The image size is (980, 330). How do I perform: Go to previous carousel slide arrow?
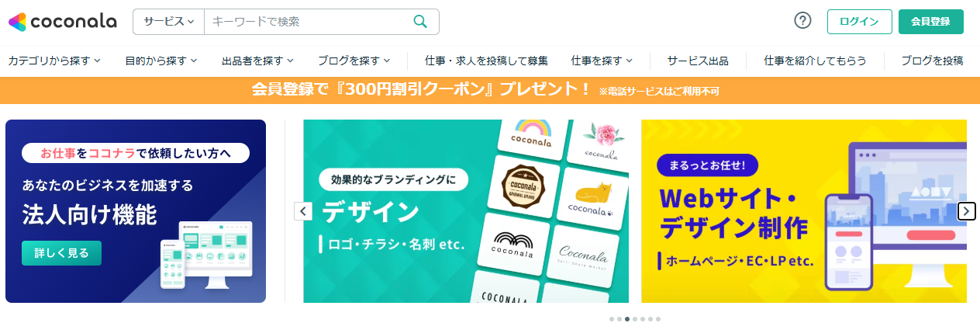point(303,211)
